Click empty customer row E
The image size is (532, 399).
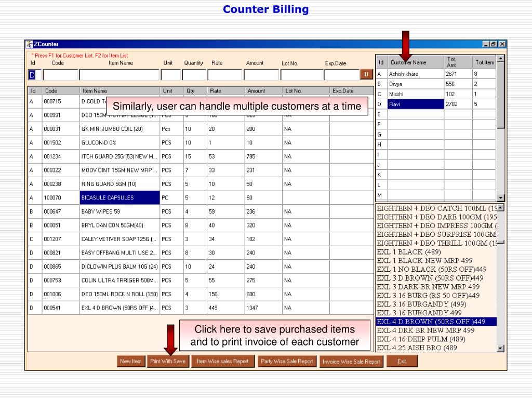(x=436, y=114)
